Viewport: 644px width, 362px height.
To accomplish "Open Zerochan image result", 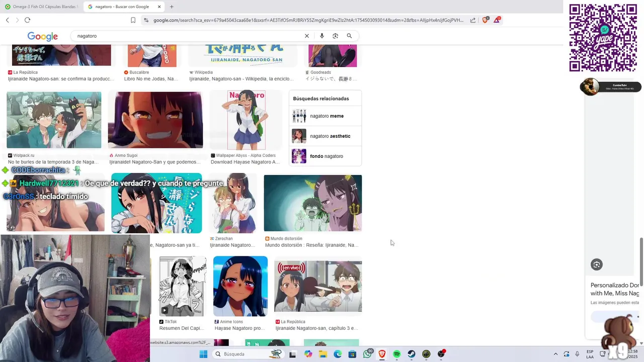I will [x=232, y=203].
